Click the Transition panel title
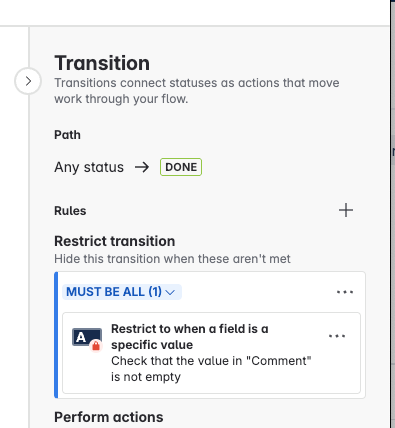Image resolution: width=395 pixels, height=428 pixels. coord(102,63)
